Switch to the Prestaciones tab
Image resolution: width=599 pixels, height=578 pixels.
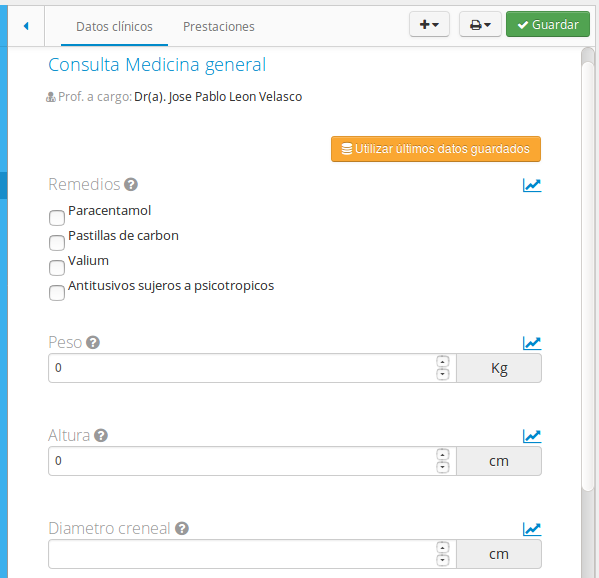click(x=219, y=26)
